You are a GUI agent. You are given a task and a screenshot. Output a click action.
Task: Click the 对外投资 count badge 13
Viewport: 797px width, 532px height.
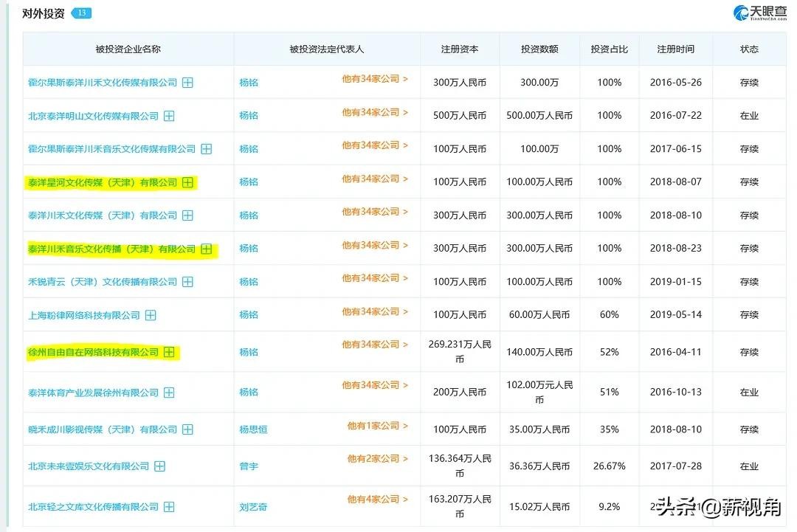point(81,13)
